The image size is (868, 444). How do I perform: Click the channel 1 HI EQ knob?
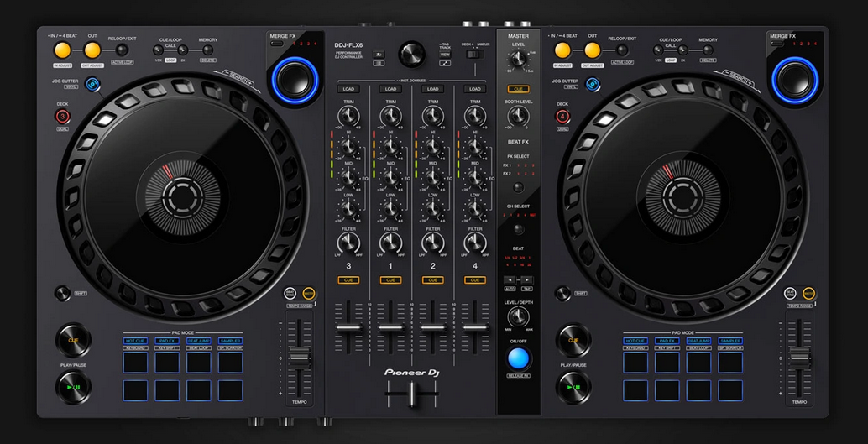click(x=391, y=146)
